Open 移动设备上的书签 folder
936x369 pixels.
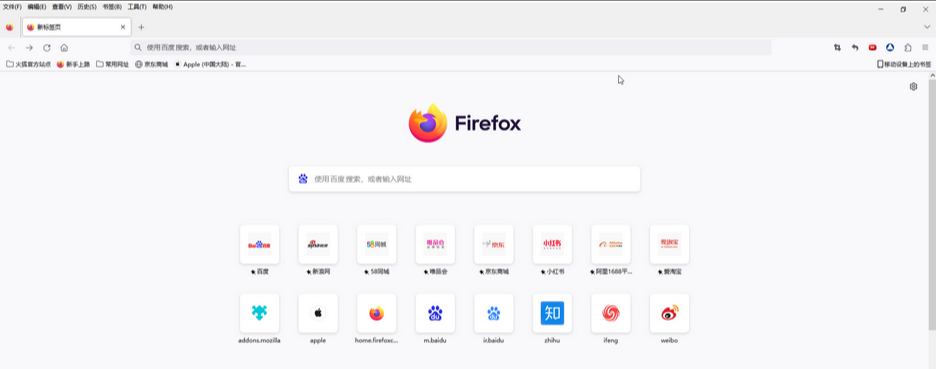(x=904, y=64)
